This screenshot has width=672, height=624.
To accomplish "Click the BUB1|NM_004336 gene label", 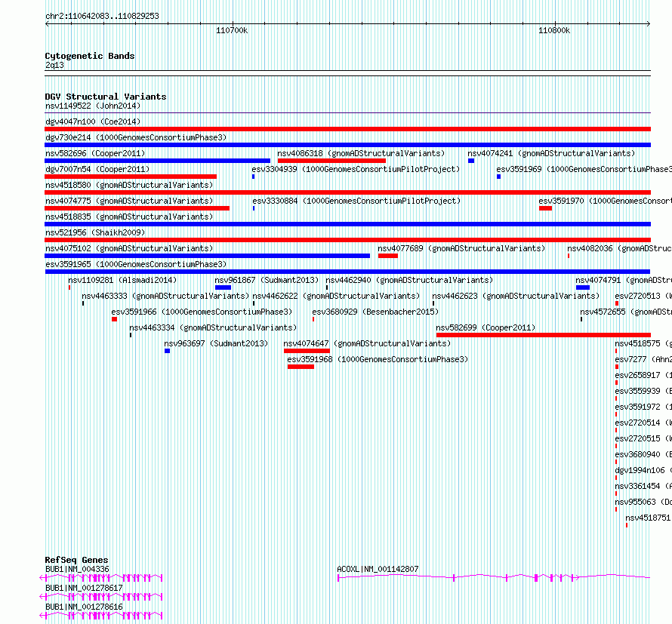I will pos(77,569).
